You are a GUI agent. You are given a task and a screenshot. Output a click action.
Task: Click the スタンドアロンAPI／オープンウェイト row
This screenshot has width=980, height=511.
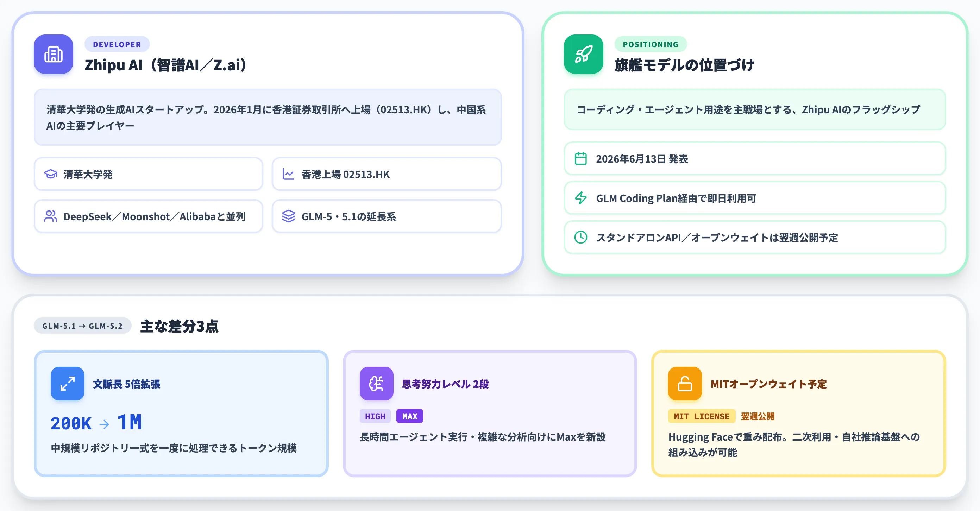[755, 237]
